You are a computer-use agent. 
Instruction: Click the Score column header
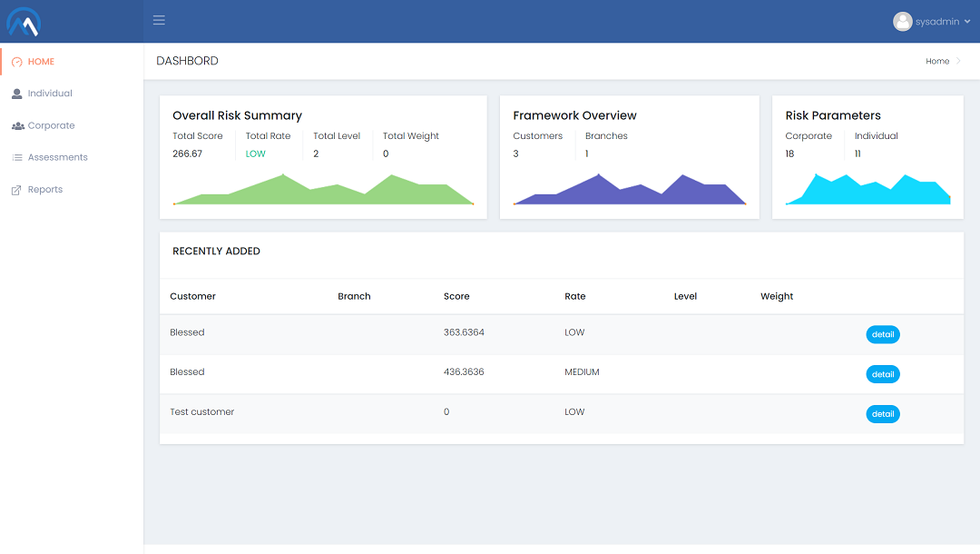click(456, 296)
